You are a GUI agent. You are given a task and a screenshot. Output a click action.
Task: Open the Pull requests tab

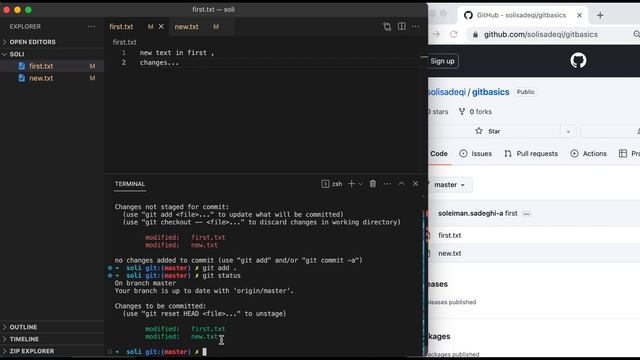point(531,154)
